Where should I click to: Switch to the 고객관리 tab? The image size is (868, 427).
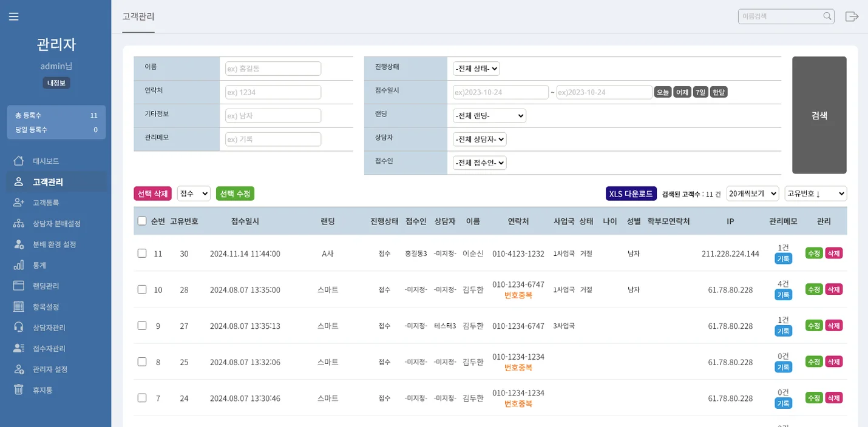(x=138, y=18)
